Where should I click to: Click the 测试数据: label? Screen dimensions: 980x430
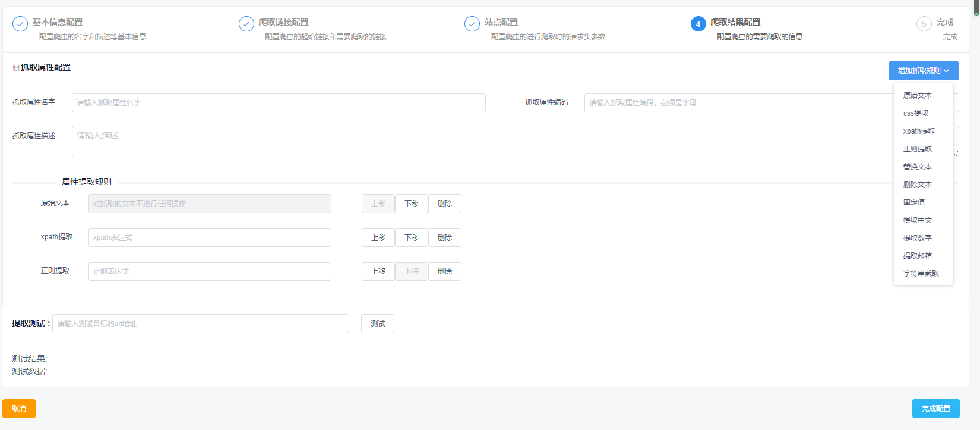coord(30,371)
